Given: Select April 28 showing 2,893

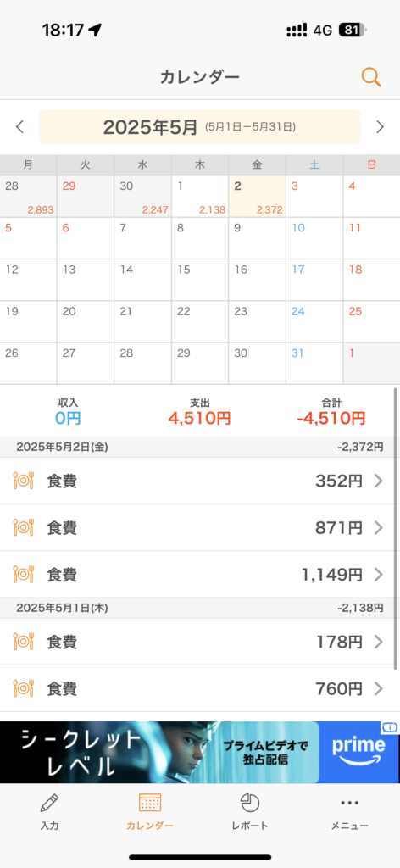Looking at the screenshot, I should tap(28, 197).
